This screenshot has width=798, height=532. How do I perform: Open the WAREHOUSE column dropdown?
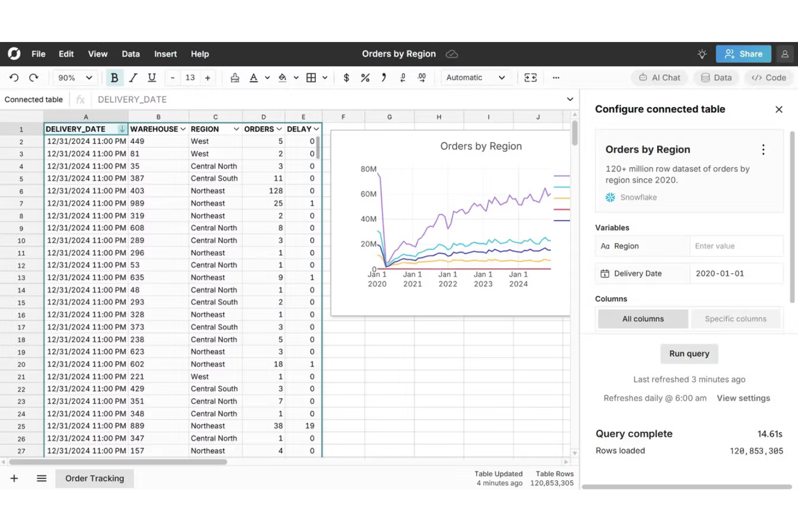183,129
